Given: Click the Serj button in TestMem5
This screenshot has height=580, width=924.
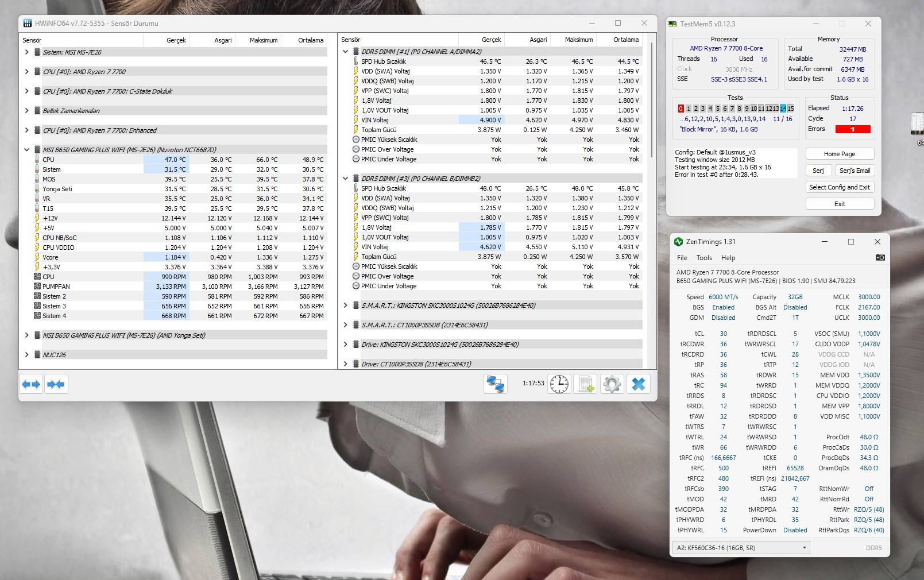Looking at the screenshot, I should point(818,170).
